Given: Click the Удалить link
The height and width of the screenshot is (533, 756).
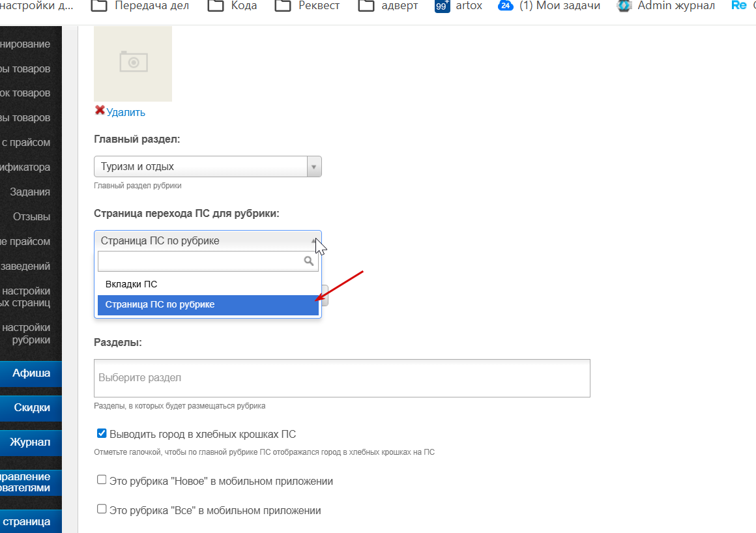Looking at the screenshot, I should 125,112.
